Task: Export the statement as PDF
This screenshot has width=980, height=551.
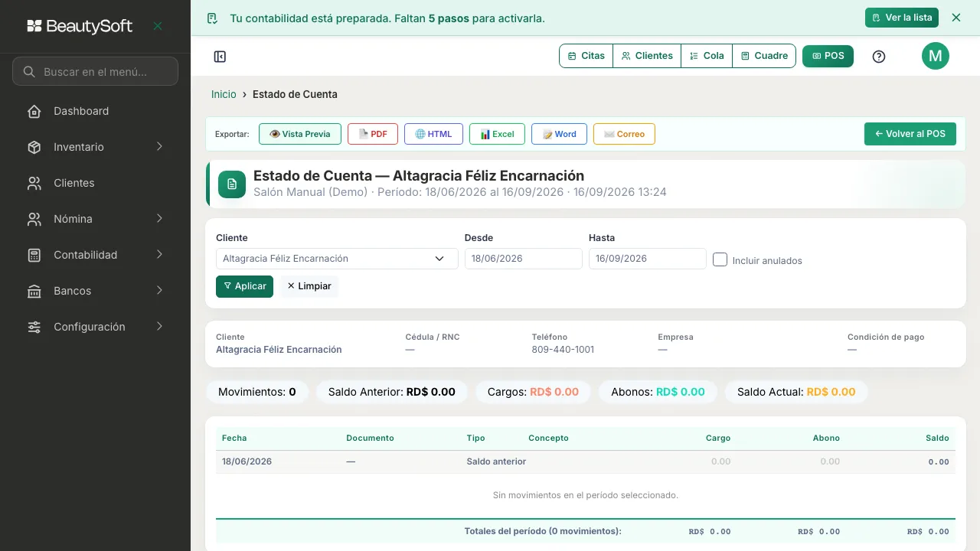Action: [373, 134]
